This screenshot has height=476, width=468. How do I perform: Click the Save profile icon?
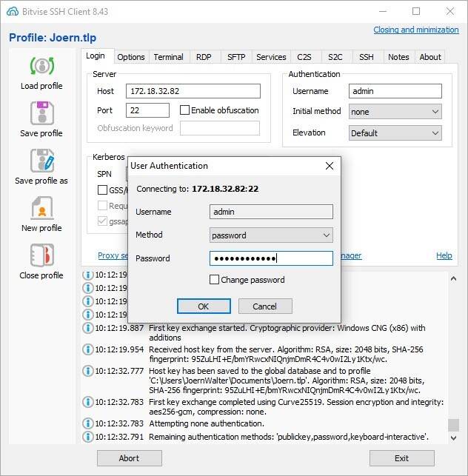(x=41, y=113)
